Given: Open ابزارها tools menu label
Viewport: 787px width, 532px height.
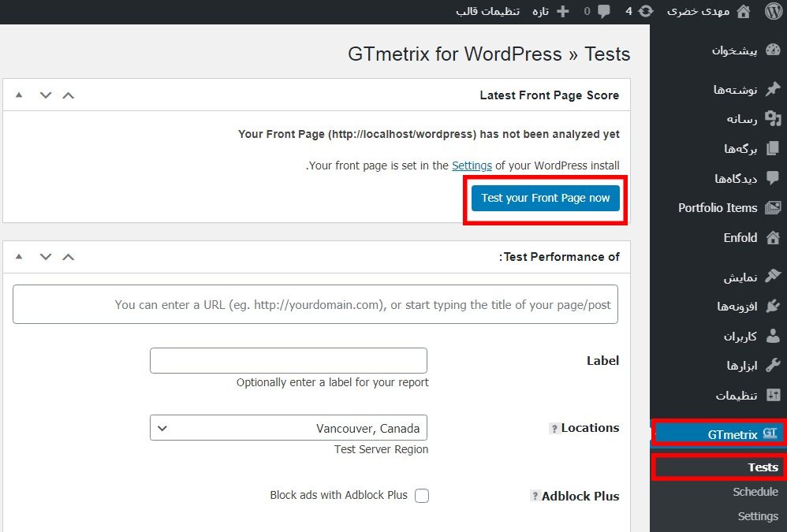Looking at the screenshot, I should (742, 366).
